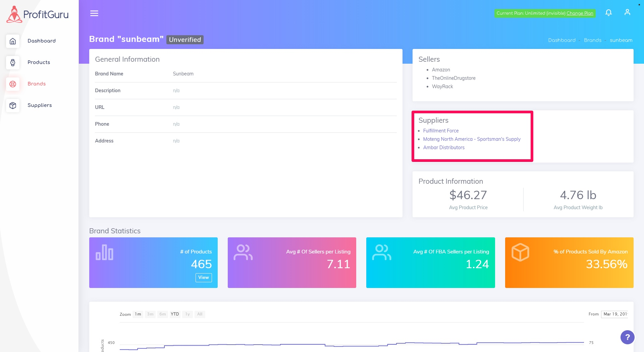This screenshot has height=352, width=644.
Task: Click the 4.76 lb average weight value
Action: click(x=578, y=195)
